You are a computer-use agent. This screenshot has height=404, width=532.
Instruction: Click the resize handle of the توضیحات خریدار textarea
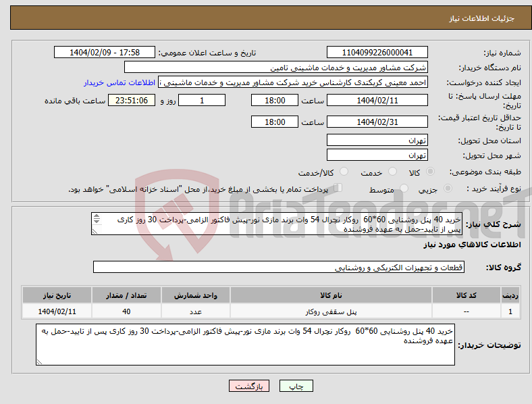(39, 362)
